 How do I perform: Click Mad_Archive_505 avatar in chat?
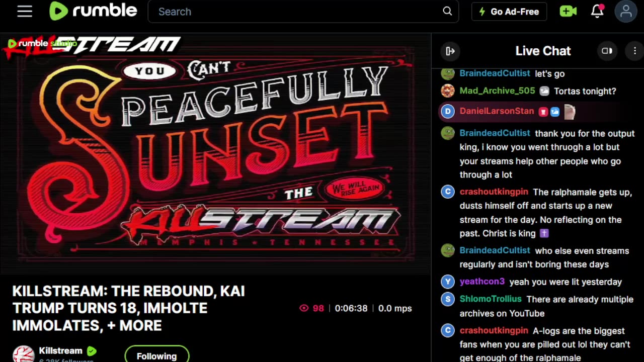click(448, 90)
